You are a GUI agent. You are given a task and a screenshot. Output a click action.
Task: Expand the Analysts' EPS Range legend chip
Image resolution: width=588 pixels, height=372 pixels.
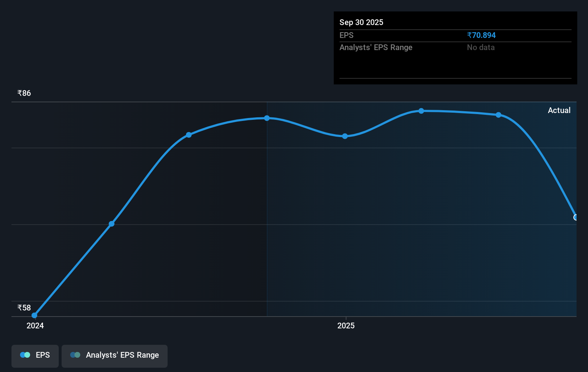pyautogui.click(x=114, y=356)
